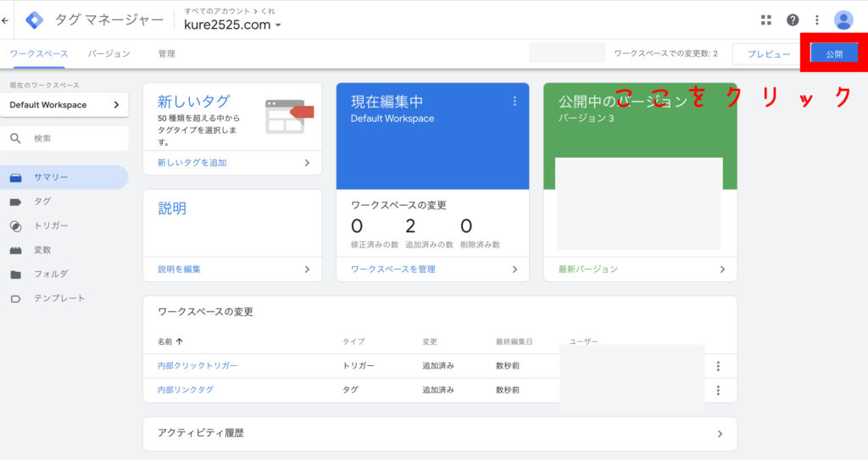Click the ワークスペースを管理 link
The image size is (868, 460).
click(393, 269)
